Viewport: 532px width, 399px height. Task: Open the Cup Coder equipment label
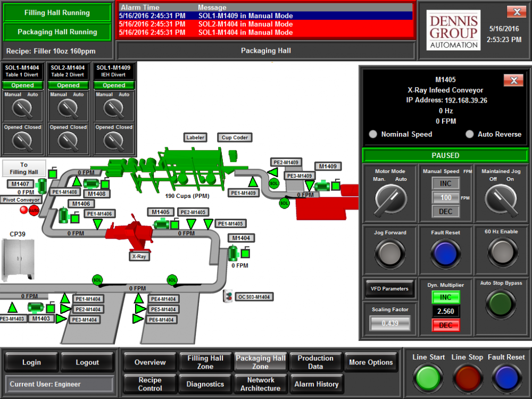235,137
